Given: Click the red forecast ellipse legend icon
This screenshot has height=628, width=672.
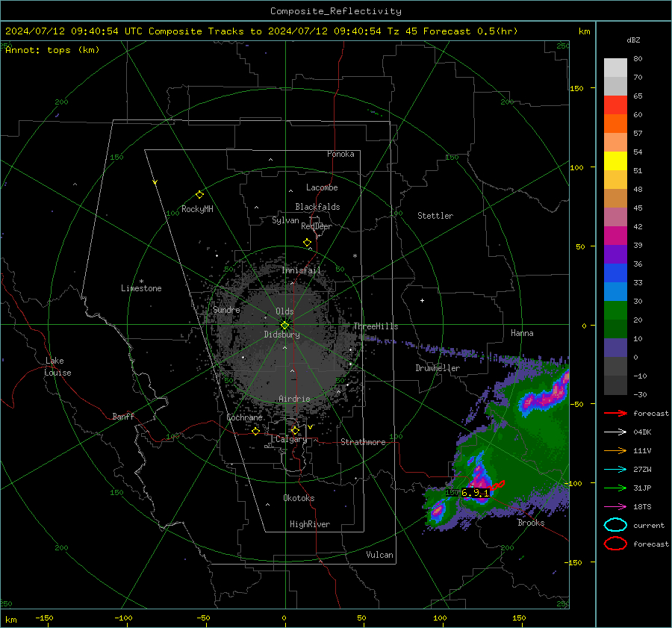Looking at the screenshot, I should pos(615,544).
